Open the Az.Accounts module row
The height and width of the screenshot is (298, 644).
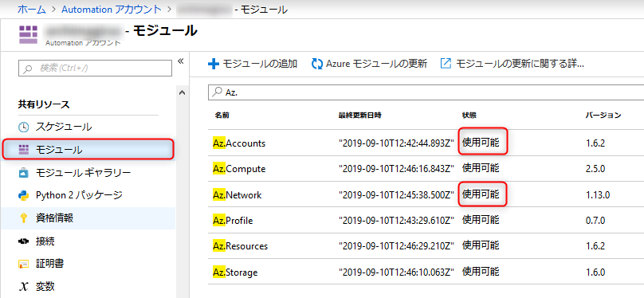426,143
